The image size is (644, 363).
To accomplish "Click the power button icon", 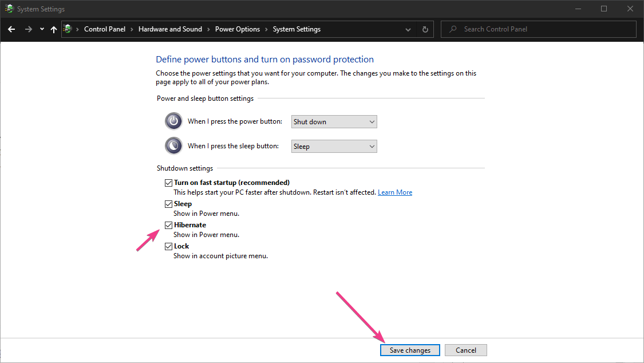I will (173, 121).
